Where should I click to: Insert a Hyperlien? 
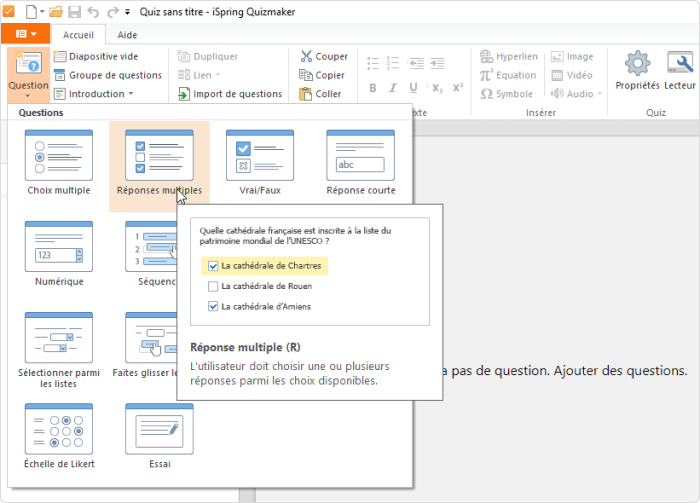[509, 57]
